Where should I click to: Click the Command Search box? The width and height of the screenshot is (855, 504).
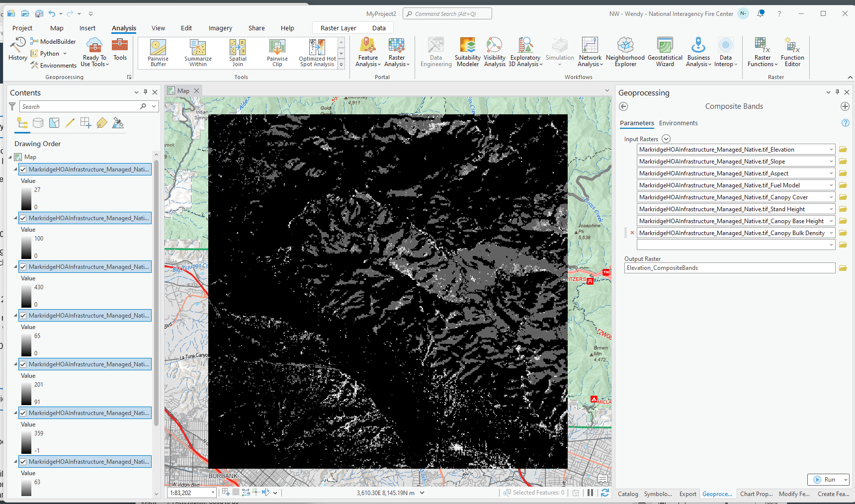pyautogui.click(x=447, y=14)
